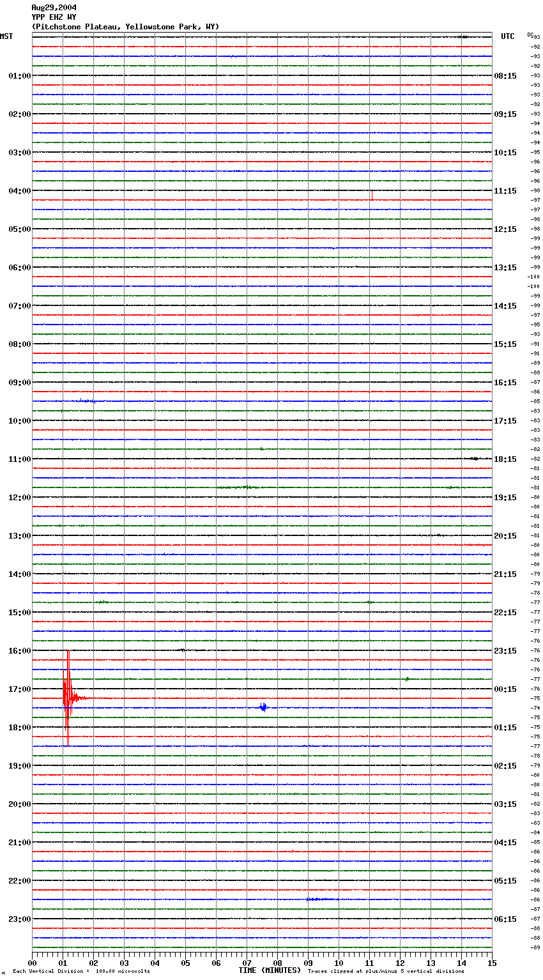Click the 14:00 MST time label
Viewport: 543px width, 980px height.
pos(20,574)
